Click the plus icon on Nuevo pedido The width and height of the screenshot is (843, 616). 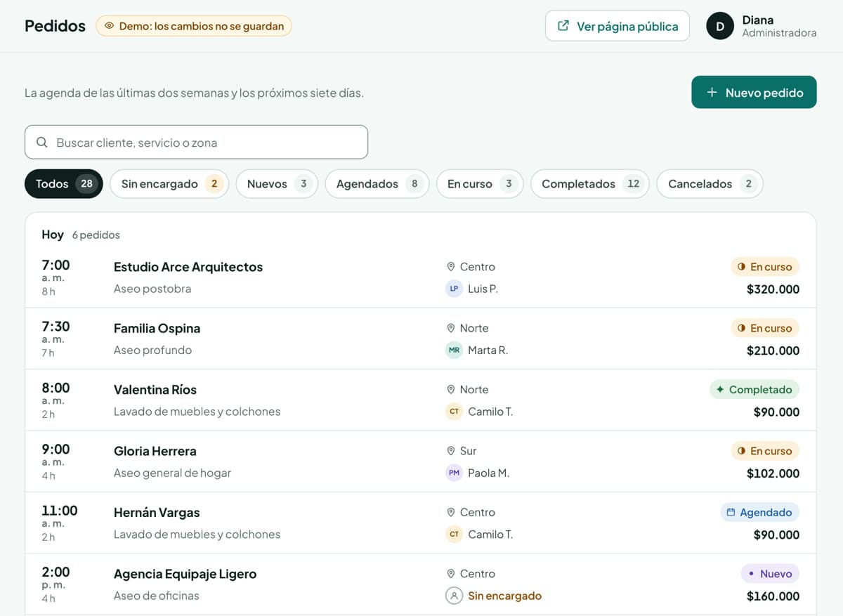pyautogui.click(x=712, y=92)
